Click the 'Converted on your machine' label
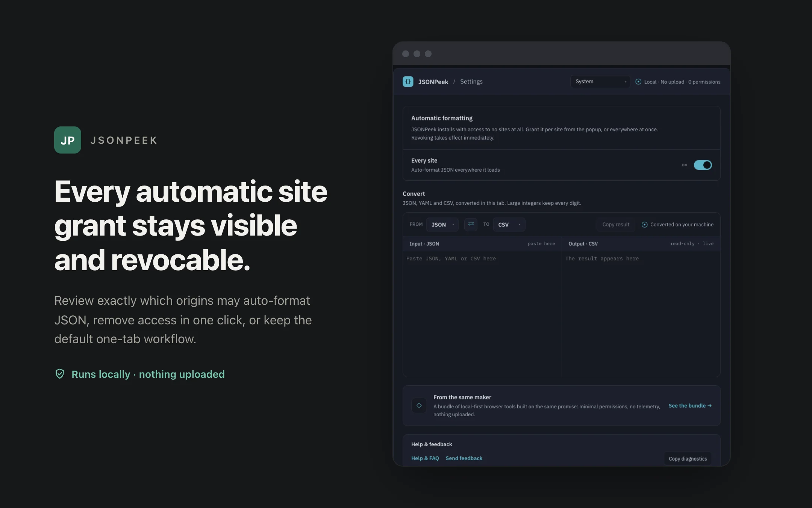 [x=682, y=225]
